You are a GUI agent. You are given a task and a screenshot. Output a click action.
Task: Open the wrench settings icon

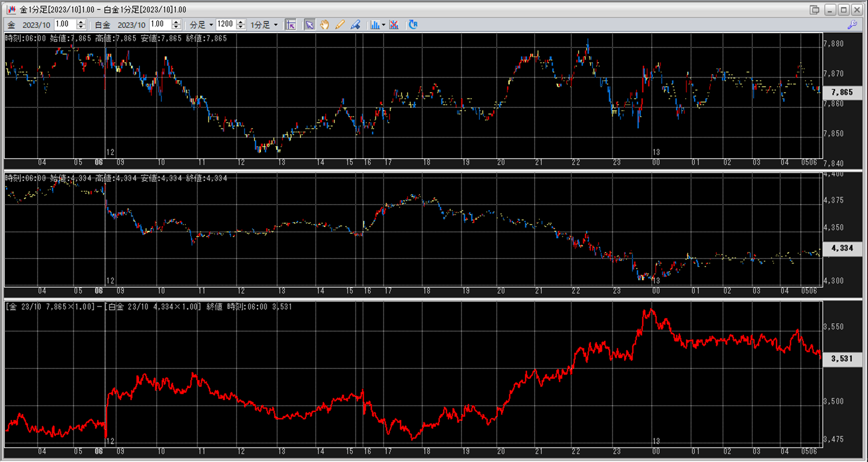852,25
